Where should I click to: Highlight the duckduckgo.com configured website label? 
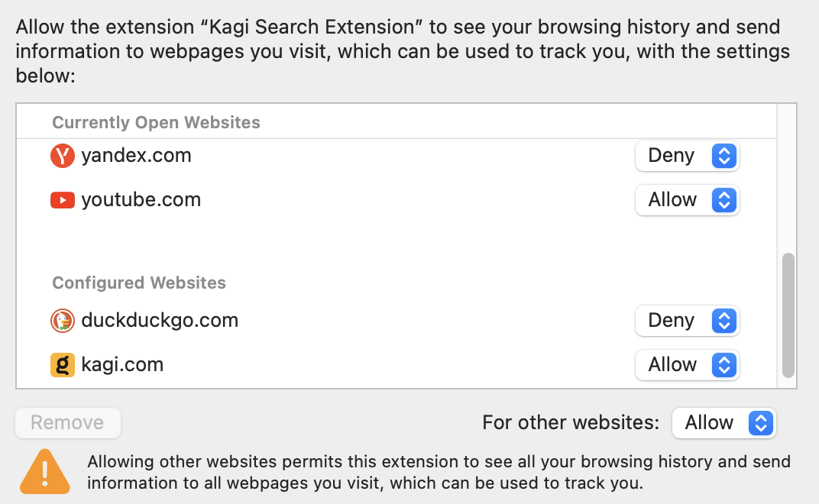[x=160, y=321]
